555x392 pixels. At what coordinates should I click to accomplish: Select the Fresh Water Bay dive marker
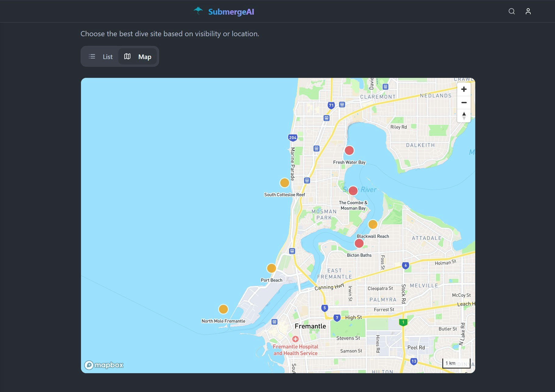[349, 150]
